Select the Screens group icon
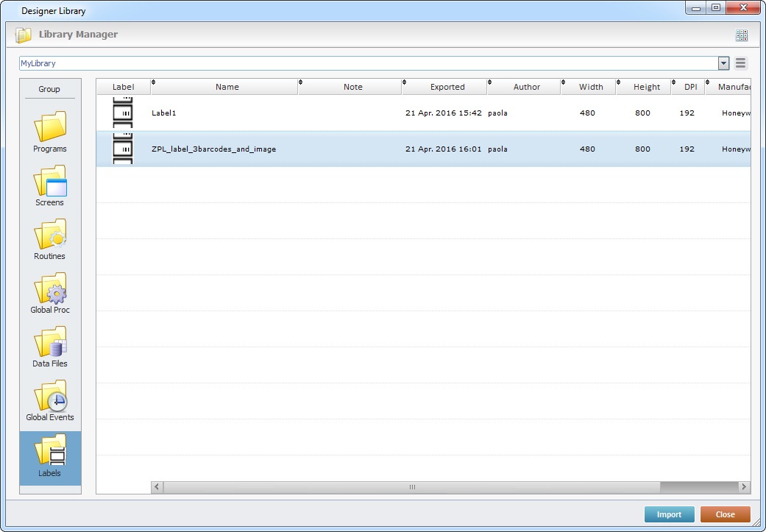This screenshot has width=766, height=532. [50, 185]
